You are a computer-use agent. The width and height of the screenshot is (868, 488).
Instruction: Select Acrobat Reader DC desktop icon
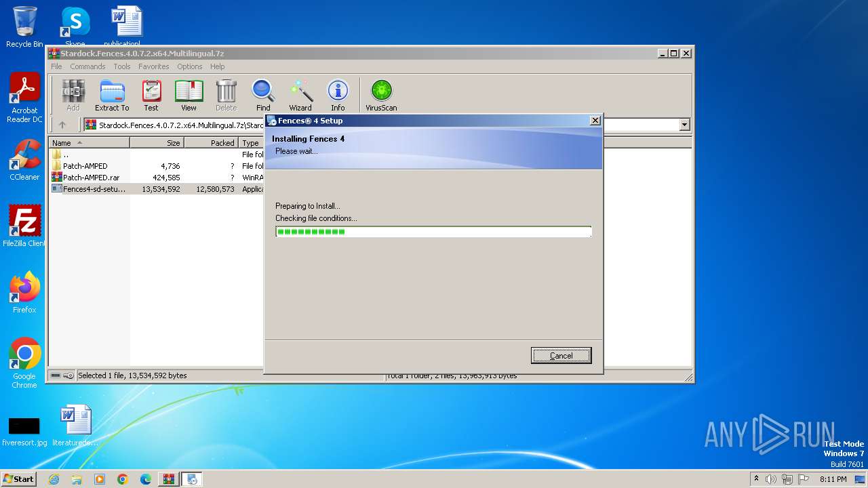pyautogui.click(x=24, y=98)
